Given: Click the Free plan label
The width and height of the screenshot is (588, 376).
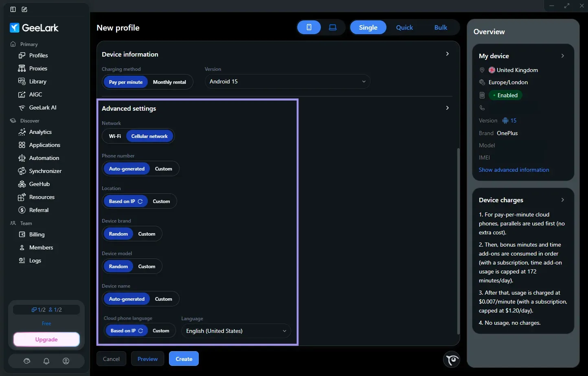Looking at the screenshot, I should pyautogui.click(x=46, y=324).
